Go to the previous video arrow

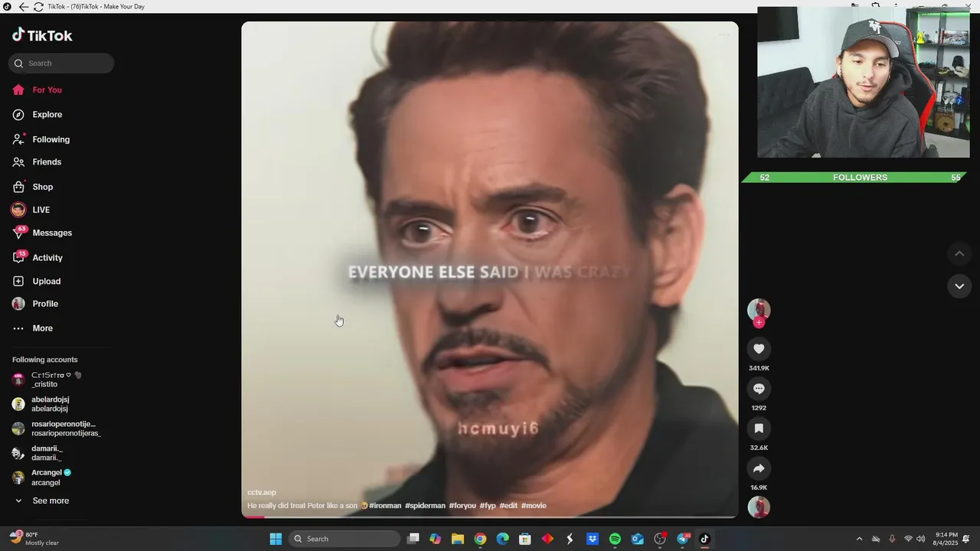(959, 253)
